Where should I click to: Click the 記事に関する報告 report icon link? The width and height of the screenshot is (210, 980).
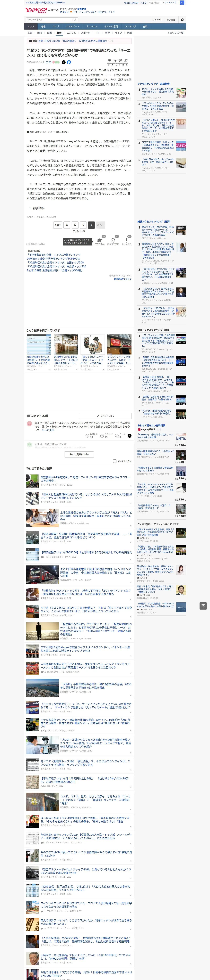pos(35,244)
